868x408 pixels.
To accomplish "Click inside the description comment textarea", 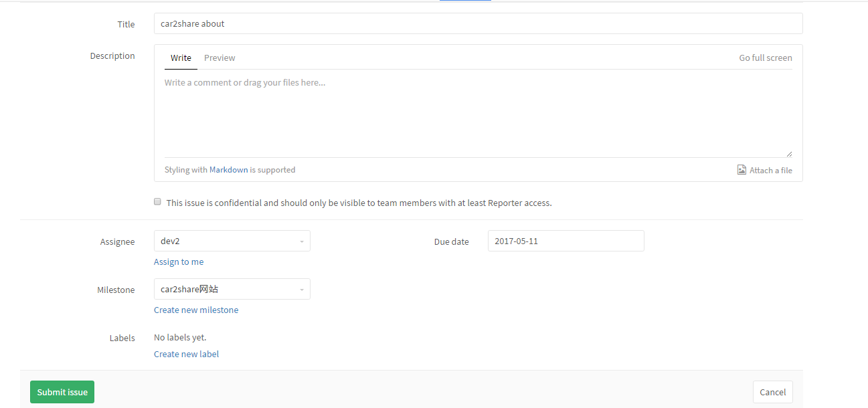I will click(478, 114).
